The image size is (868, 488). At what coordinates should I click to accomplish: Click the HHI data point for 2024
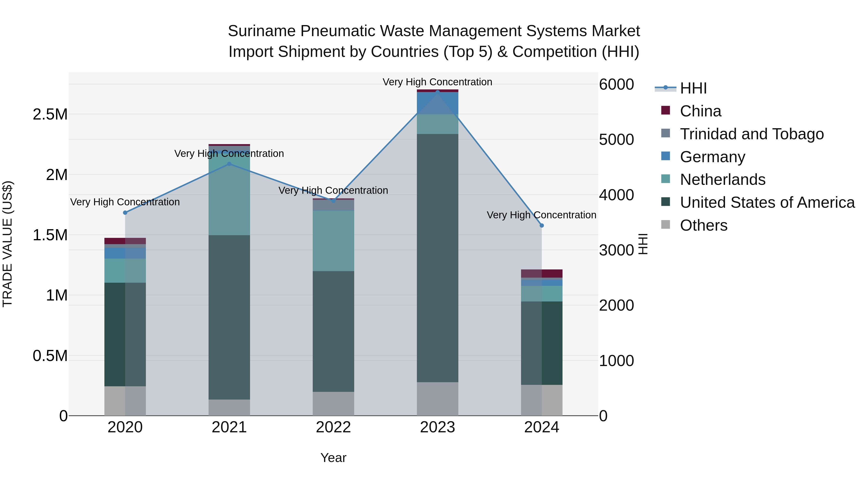pyautogui.click(x=542, y=226)
